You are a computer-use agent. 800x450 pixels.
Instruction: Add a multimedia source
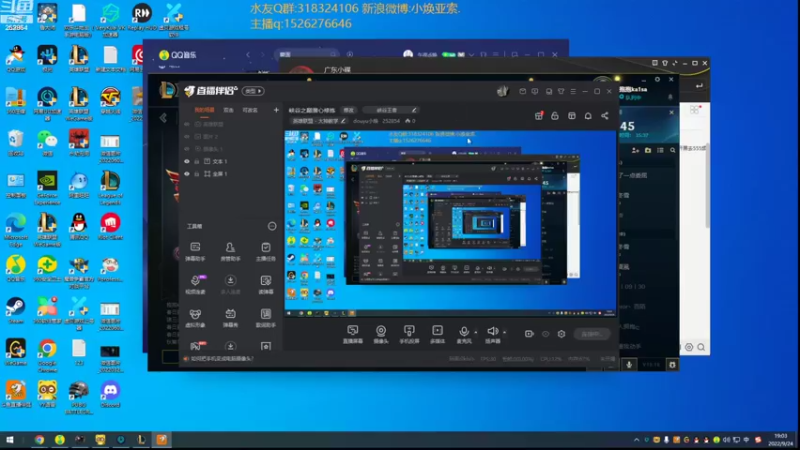pyautogui.click(x=438, y=334)
